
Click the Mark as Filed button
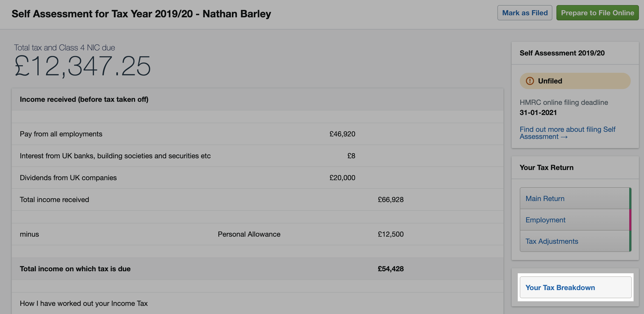[x=525, y=13]
